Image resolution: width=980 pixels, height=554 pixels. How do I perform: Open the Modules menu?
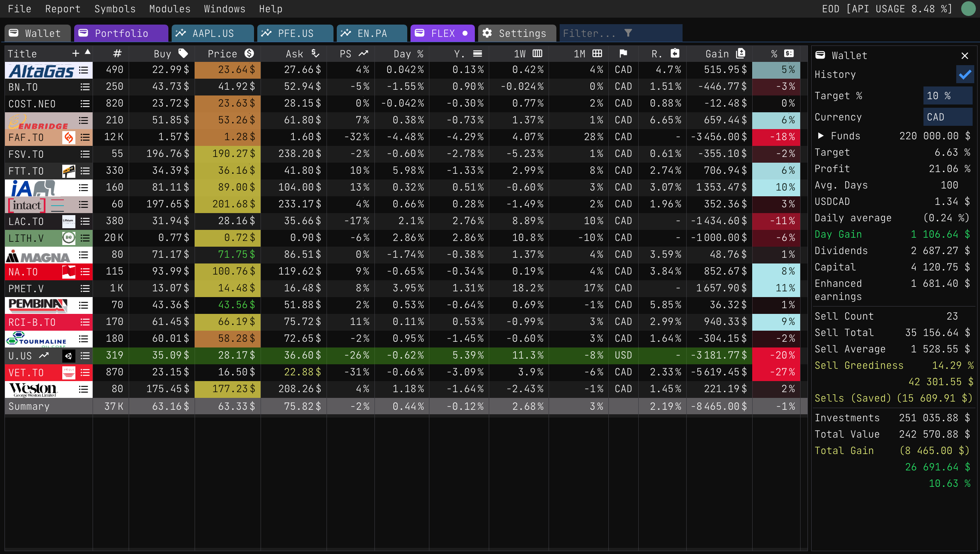pyautogui.click(x=170, y=9)
